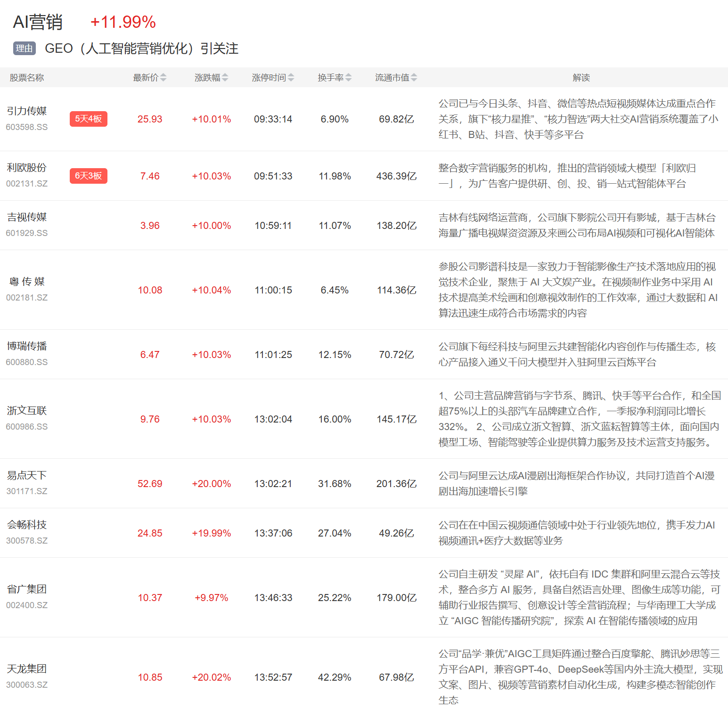Sort by 换手率 column arrow icon
Screen dimensions: 728x708
tap(348, 78)
